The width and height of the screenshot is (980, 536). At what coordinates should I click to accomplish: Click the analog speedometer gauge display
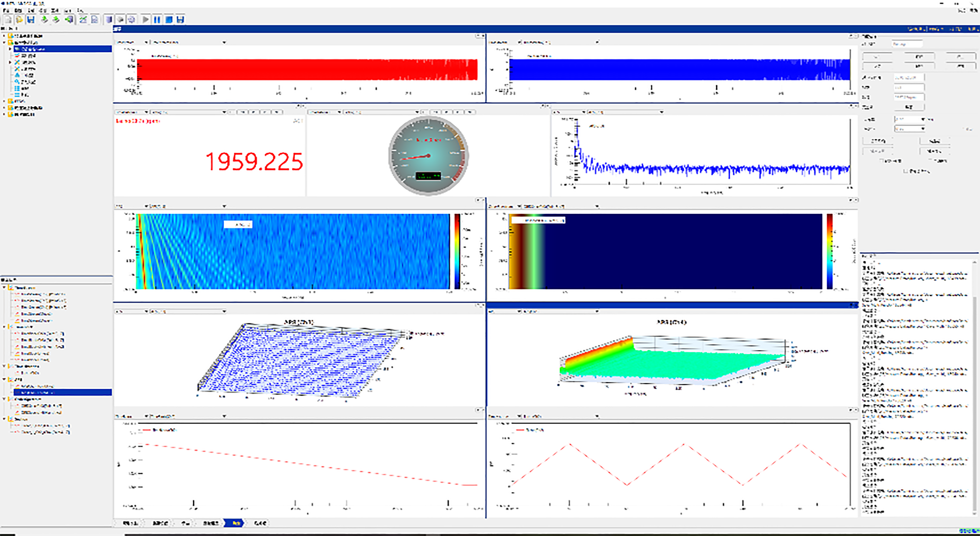coord(428,156)
